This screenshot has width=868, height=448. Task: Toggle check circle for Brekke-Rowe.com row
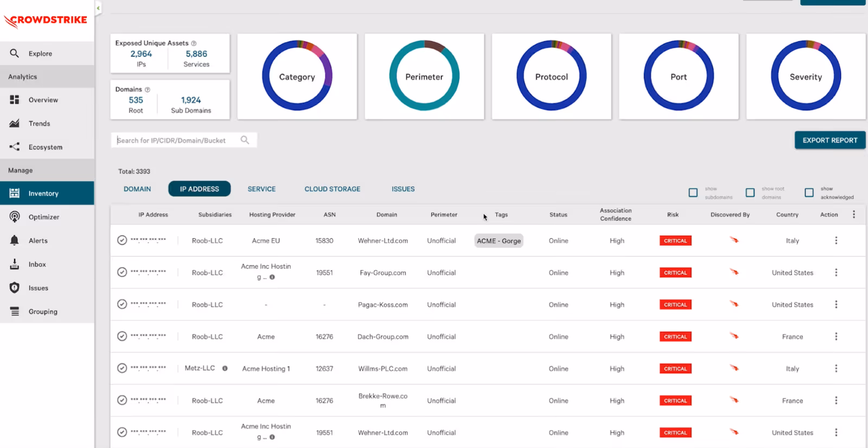click(x=122, y=400)
